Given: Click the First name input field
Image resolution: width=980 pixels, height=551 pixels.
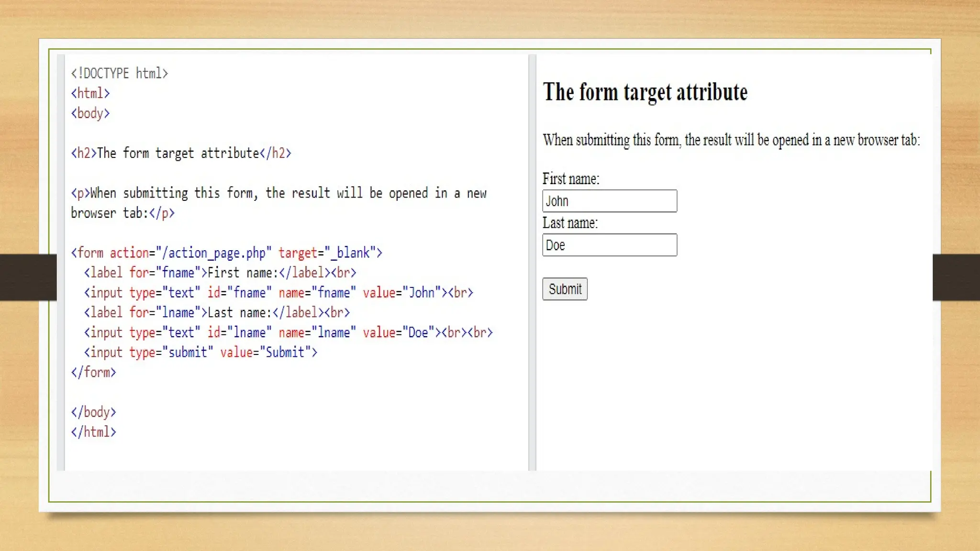Looking at the screenshot, I should pyautogui.click(x=609, y=201).
